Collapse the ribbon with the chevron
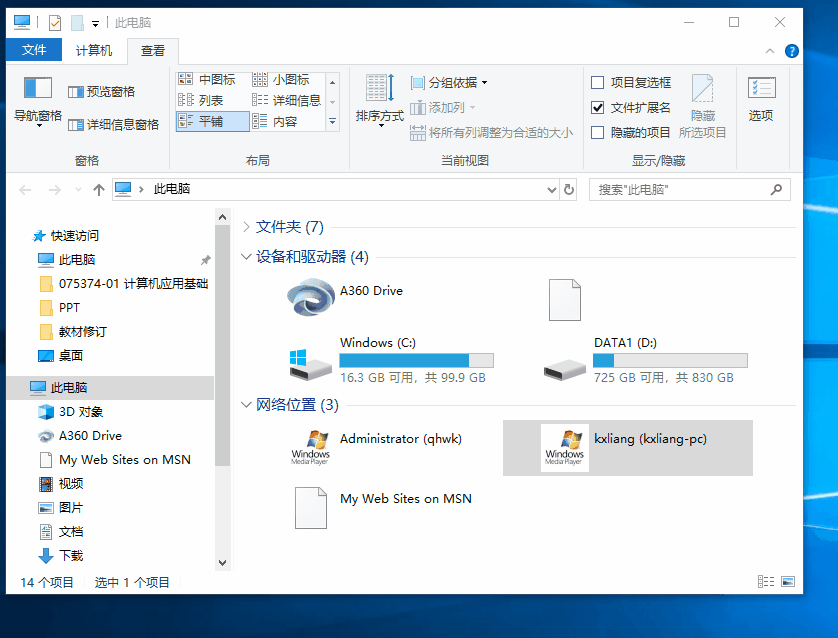The image size is (838, 638). (770, 51)
